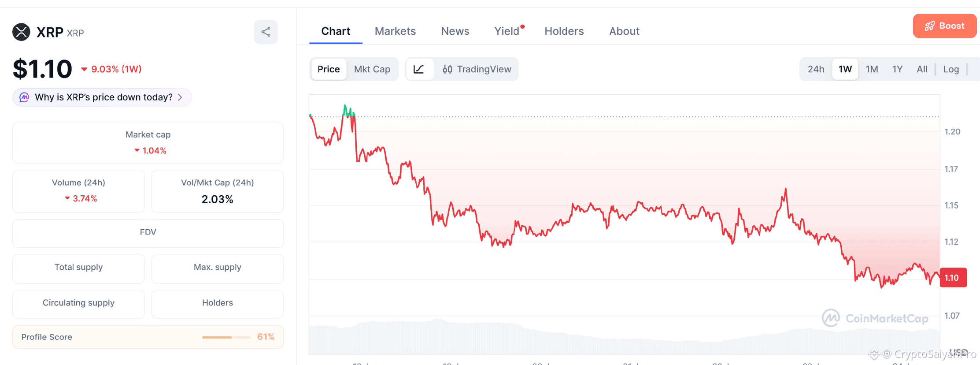Open the Holders tab

(x=564, y=31)
